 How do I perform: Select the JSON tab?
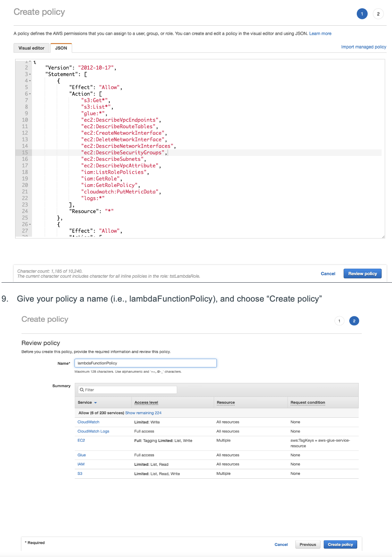tap(61, 48)
